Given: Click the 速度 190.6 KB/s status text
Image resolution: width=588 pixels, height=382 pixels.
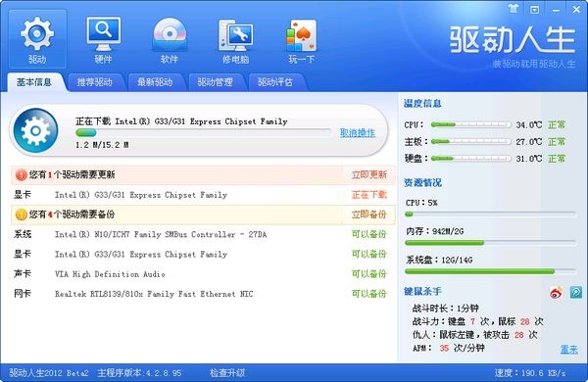Looking at the screenshot, I should 530,373.
